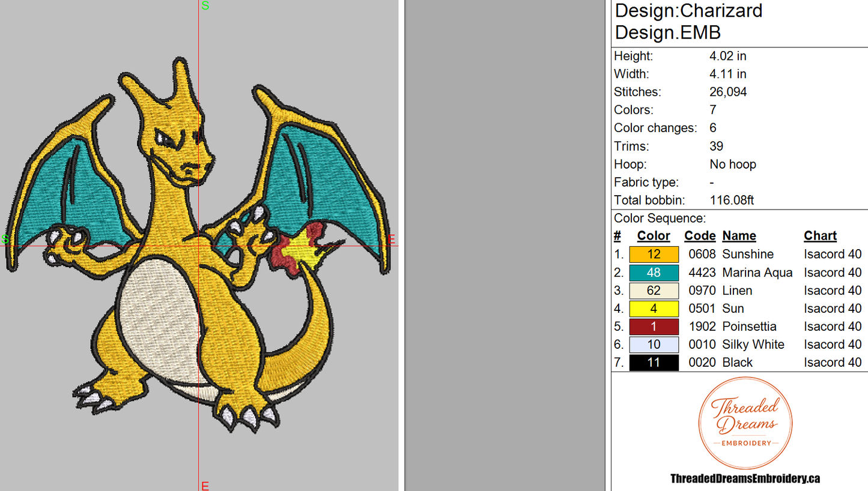The image size is (868, 491).
Task: Pick the Silky White swatch numbered 10
Action: pyautogui.click(x=654, y=345)
